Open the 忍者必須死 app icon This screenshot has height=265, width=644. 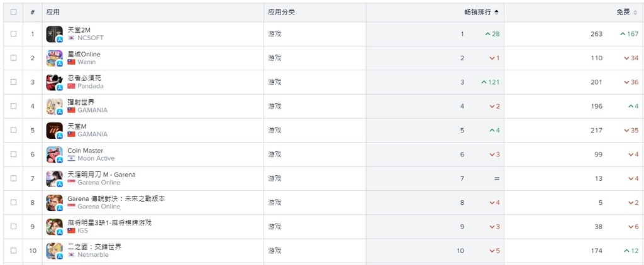[54, 82]
